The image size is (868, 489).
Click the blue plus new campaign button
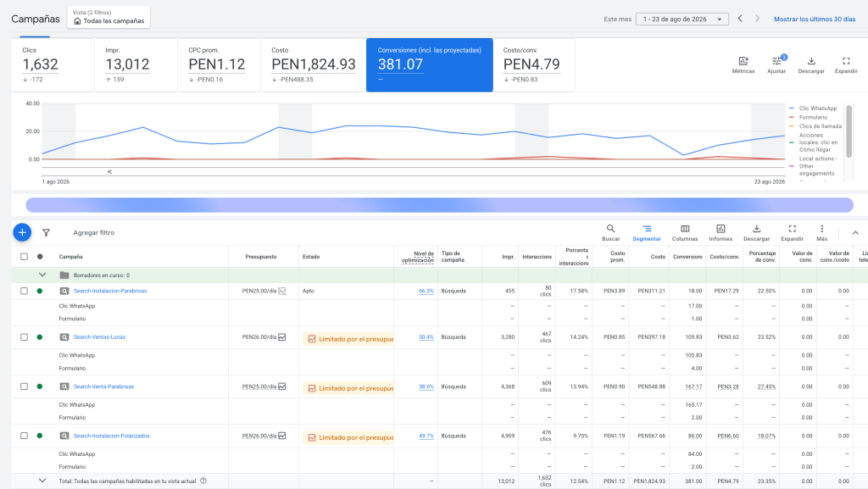(22, 233)
